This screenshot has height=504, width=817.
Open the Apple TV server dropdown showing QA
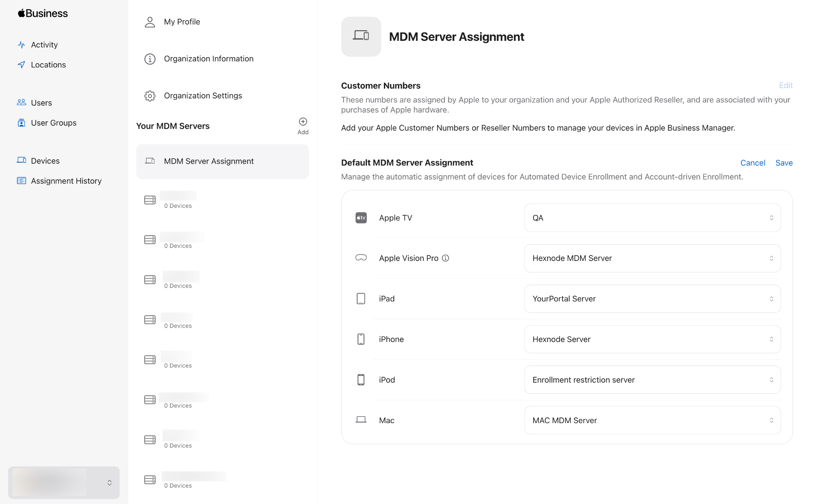click(652, 218)
